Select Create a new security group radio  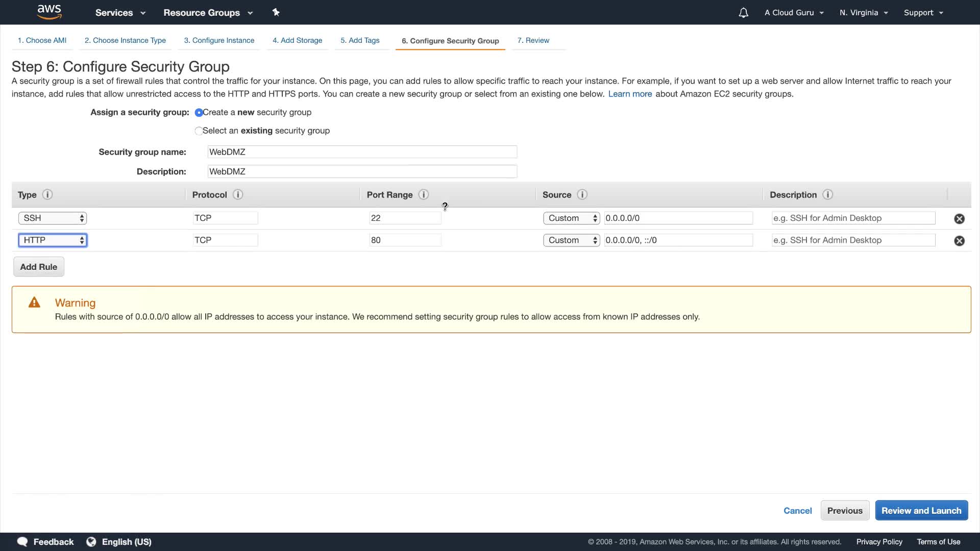(199, 112)
